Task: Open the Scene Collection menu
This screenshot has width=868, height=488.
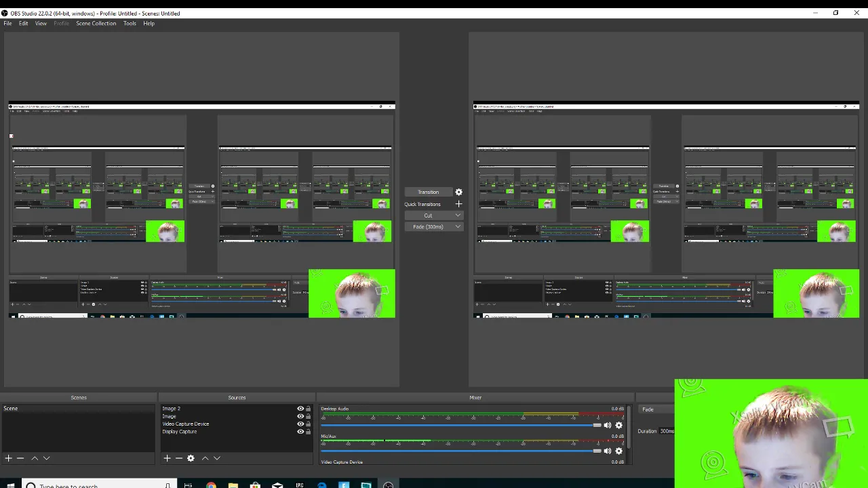Action: coord(96,24)
